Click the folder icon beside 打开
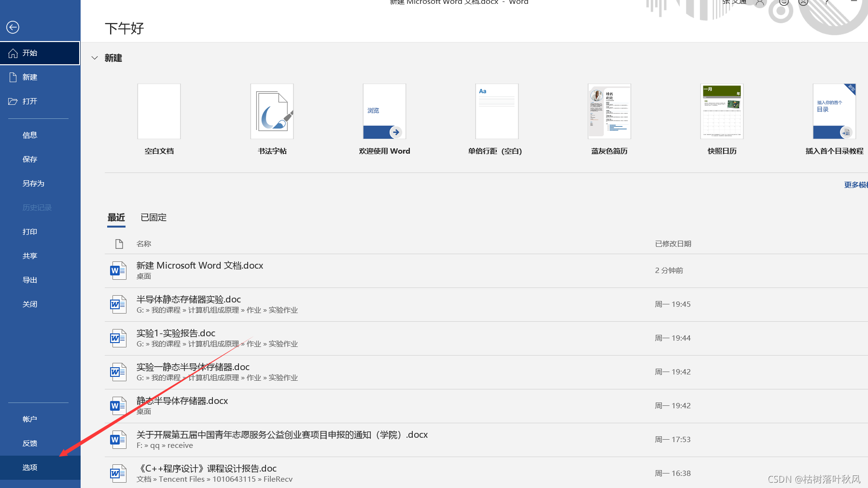 tap(13, 101)
